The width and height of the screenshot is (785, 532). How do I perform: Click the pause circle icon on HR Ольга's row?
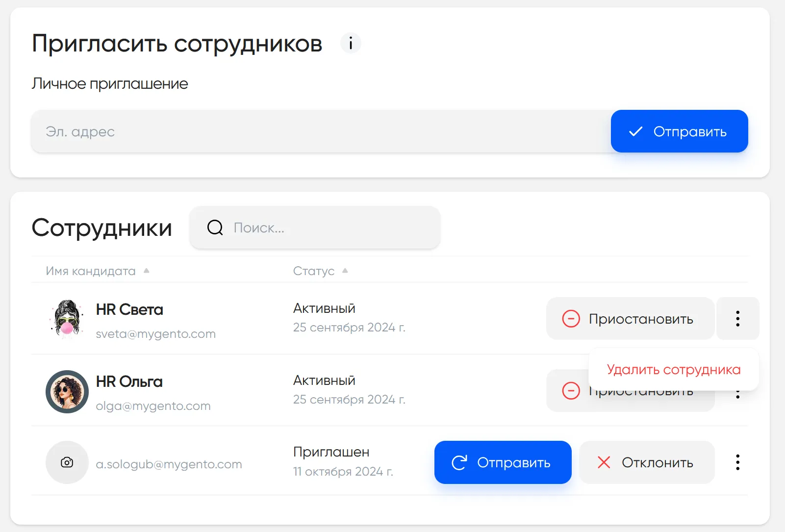pyautogui.click(x=570, y=391)
